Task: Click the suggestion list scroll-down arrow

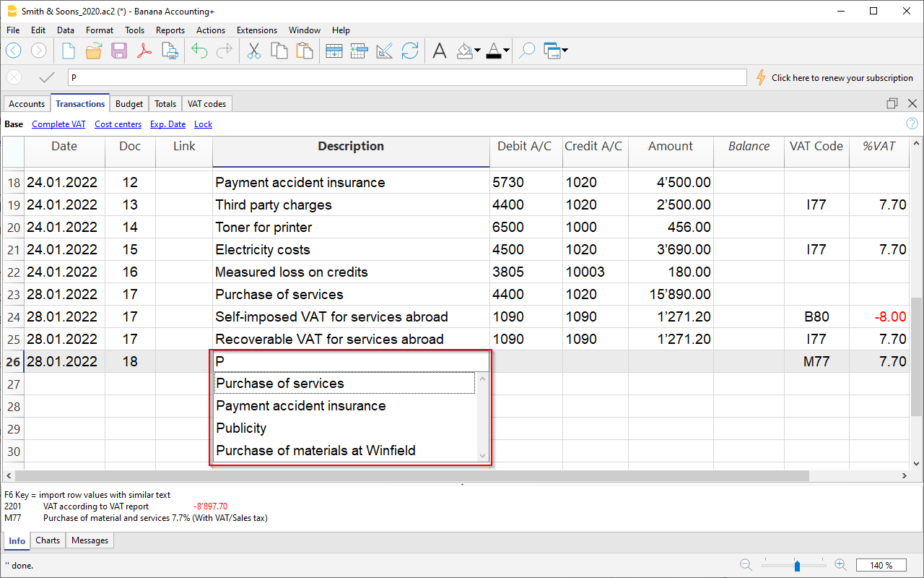Action: click(483, 456)
